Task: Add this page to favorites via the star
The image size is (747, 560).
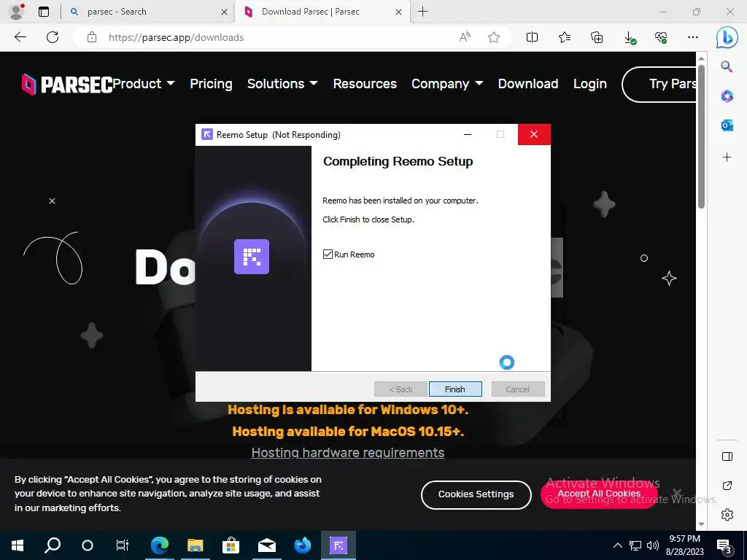Action: click(494, 37)
